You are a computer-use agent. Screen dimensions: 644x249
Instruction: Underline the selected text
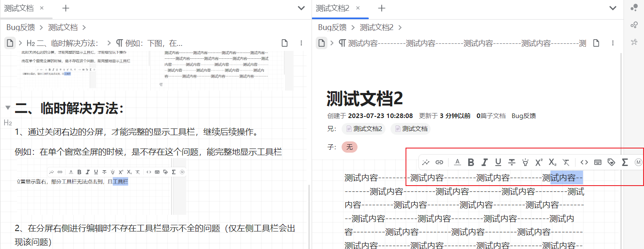click(498, 162)
